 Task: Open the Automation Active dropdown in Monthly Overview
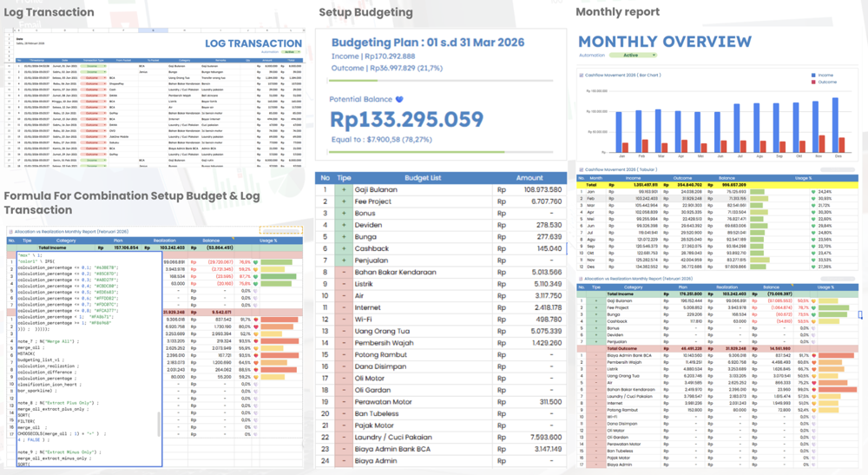pos(633,56)
